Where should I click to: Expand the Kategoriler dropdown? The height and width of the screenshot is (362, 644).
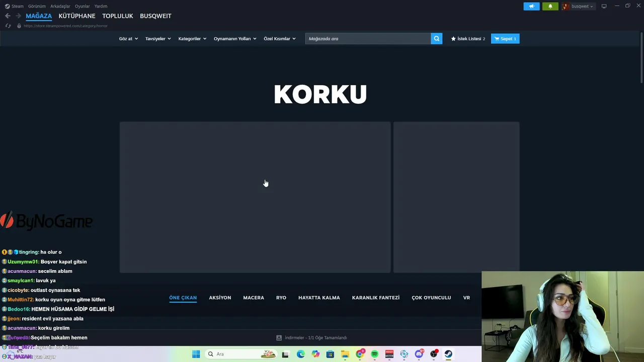(x=192, y=39)
